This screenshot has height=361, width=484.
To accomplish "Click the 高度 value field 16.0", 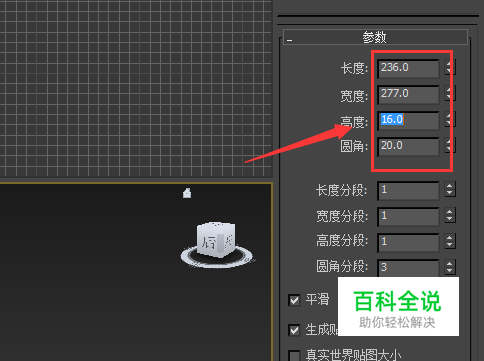I will coord(408,120).
